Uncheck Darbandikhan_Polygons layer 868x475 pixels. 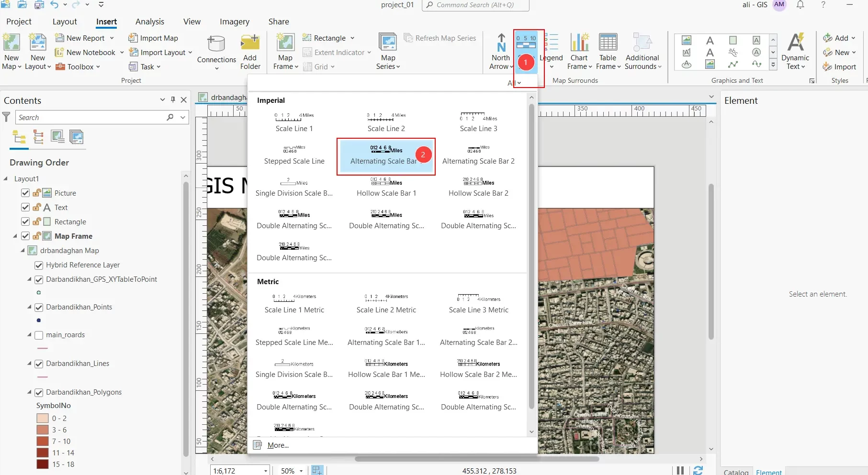point(39,392)
